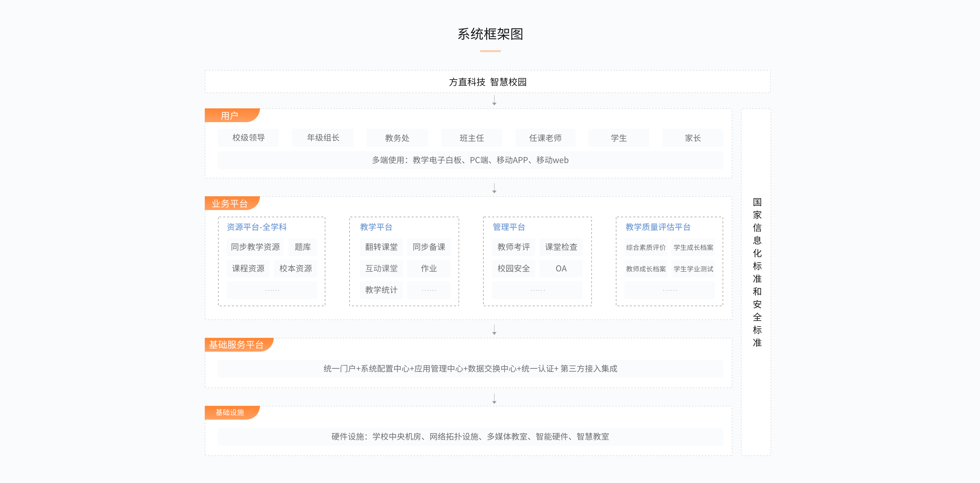The height and width of the screenshot is (483, 980).
Task: Click the 学生成长档案 item
Action: click(693, 247)
